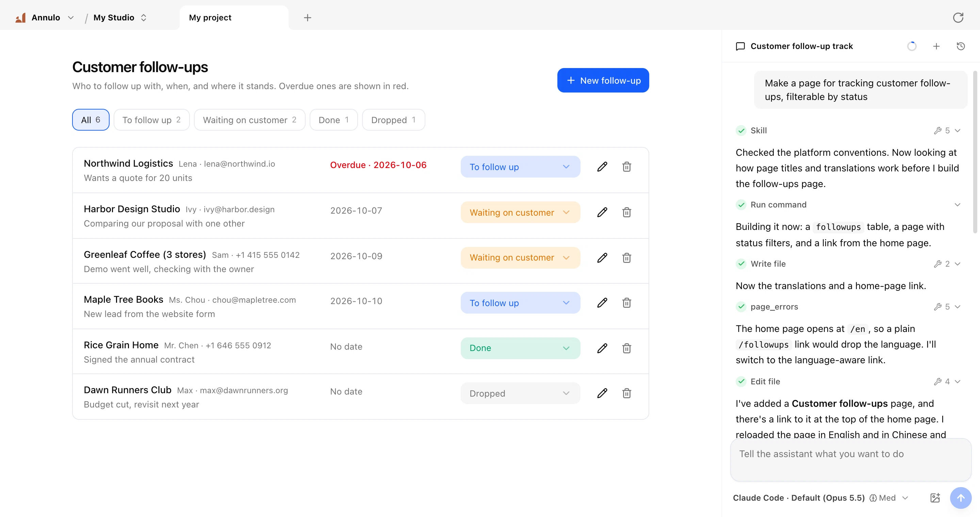The width and height of the screenshot is (980, 517).
Task: Open the Maple Tree Books status dropdown
Action: pos(520,303)
